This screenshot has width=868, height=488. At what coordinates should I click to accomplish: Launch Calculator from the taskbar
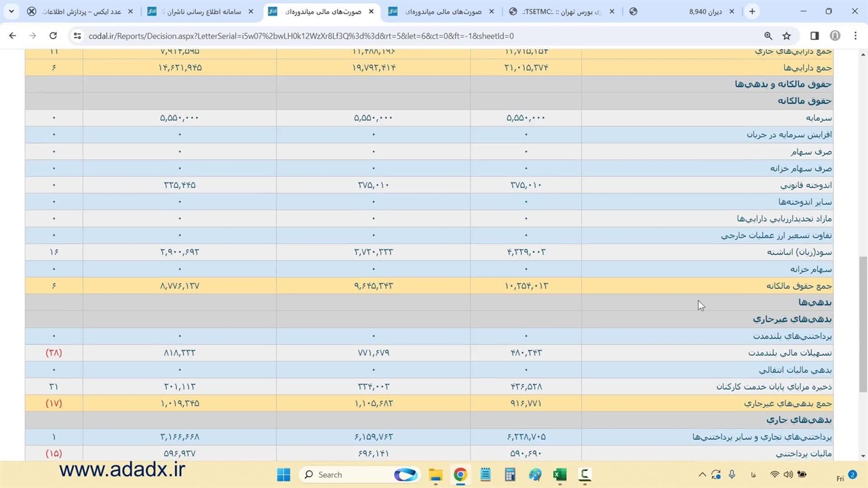tap(510, 474)
